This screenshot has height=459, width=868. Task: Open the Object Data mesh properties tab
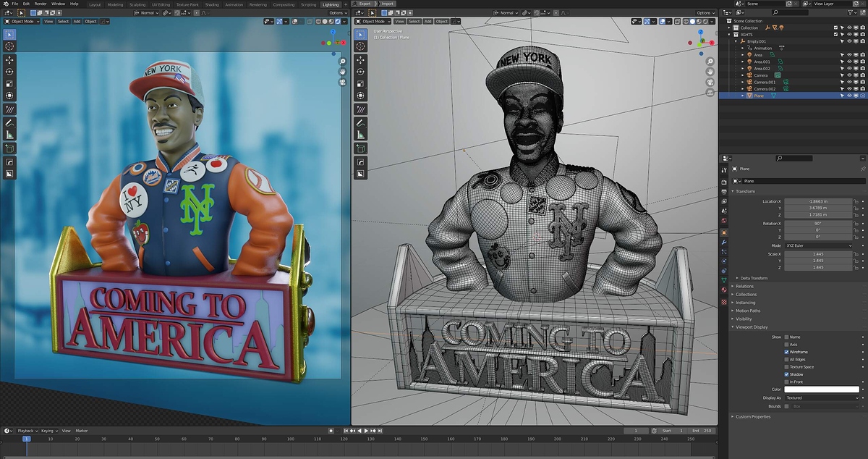tap(724, 280)
